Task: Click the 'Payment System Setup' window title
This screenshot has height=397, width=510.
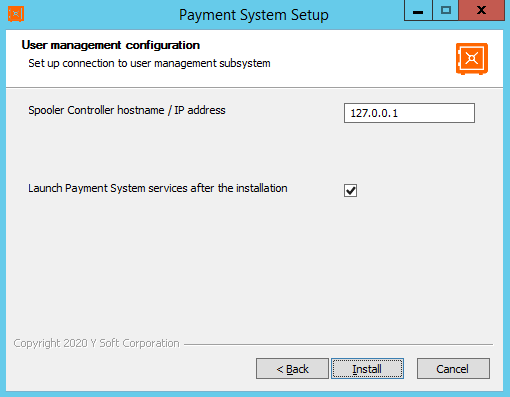Action: [x=254, y=15]
